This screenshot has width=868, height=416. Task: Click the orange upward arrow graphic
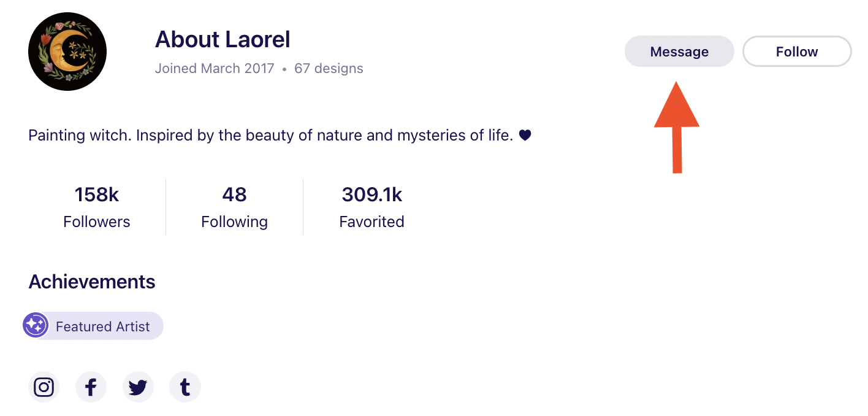click(677, 129)
